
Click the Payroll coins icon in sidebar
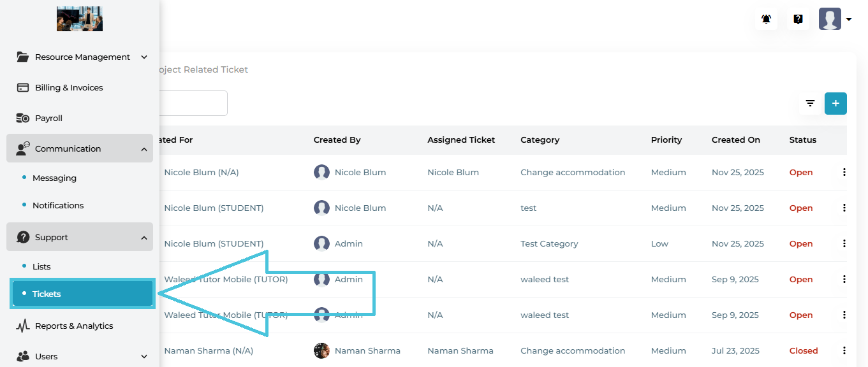[x=23, y=118]
